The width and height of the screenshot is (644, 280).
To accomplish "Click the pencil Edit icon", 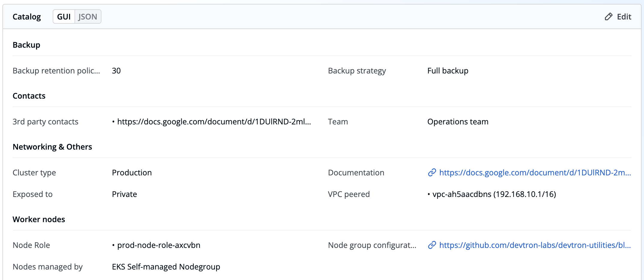I will (x=608, y=17).
